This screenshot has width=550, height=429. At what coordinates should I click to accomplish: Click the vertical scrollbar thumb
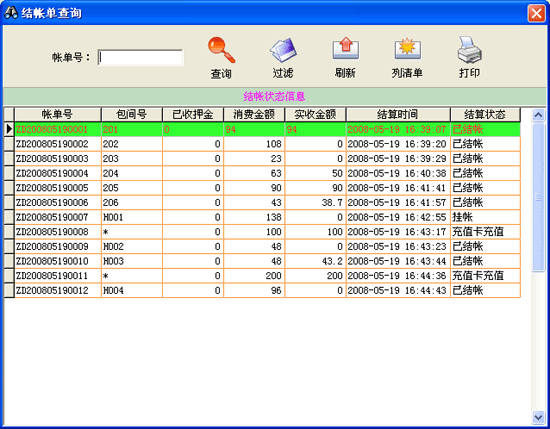point(538,196)
